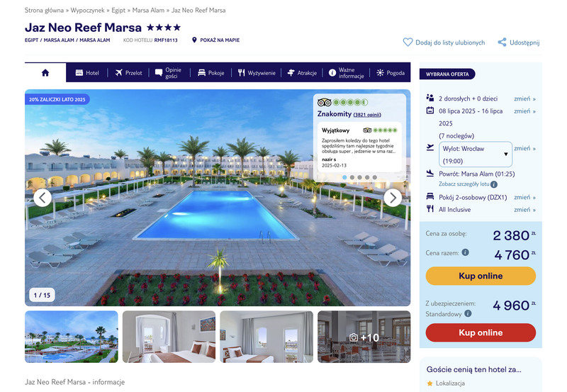567x392 pixels.
Task: Click the Marsa Alam breadcrumb link
Action: pos(148,11)
